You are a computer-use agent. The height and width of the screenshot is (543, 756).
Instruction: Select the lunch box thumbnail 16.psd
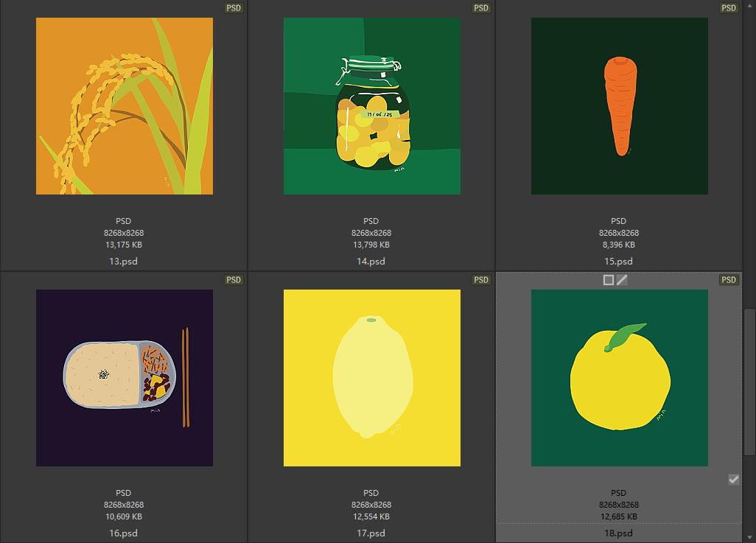coord(125,377)
